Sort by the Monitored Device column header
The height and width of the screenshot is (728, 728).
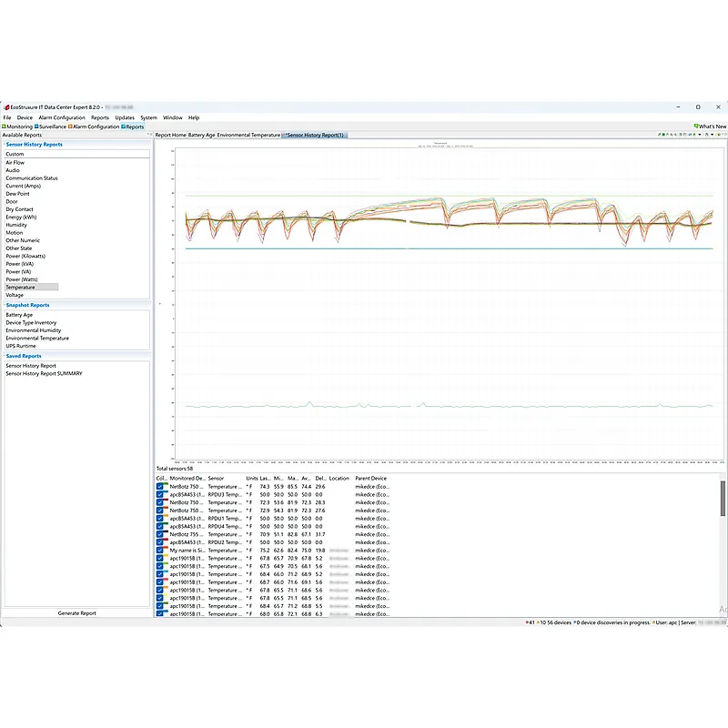point(187,479)
